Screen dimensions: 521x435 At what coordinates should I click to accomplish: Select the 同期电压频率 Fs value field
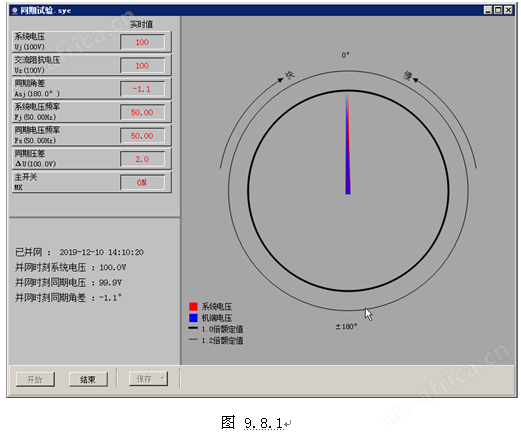click(142, 136)
